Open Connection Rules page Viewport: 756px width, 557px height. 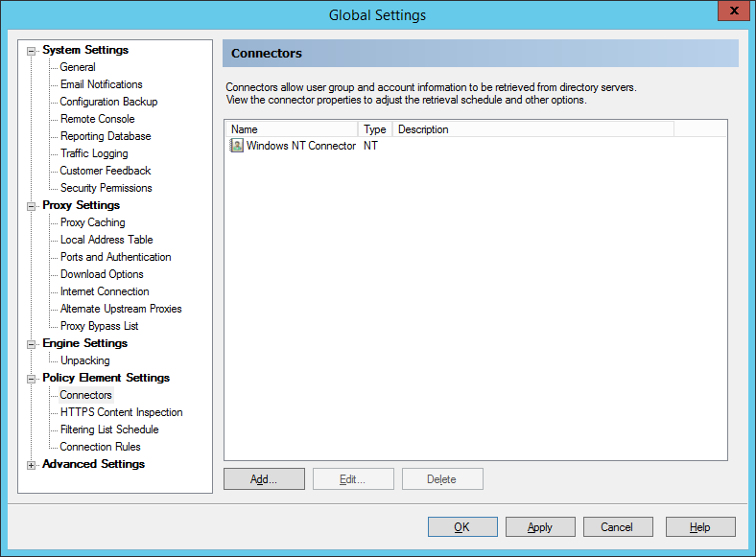pos(101,447)
